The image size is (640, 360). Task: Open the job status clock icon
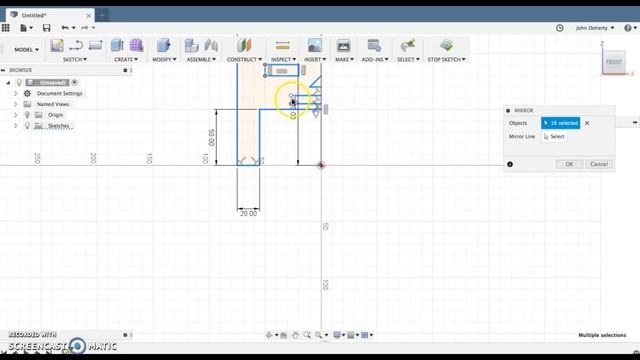[x=560, y=28]
